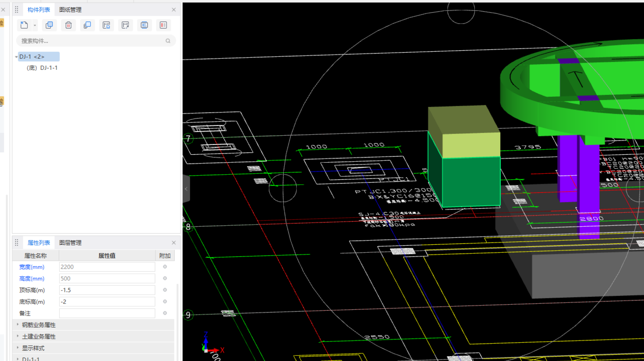This screenshot has width=644, height=361.
Task: Edit the 顶标高 value -1.5
Action: tap(107, 290)
